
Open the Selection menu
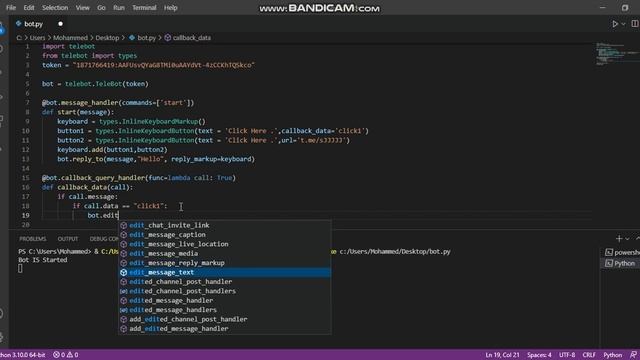point(55,8)
